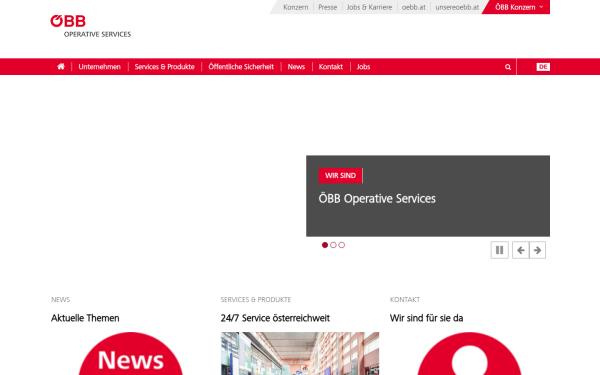
Task: Open the Kontakt menu item
Action: point(331,67)
